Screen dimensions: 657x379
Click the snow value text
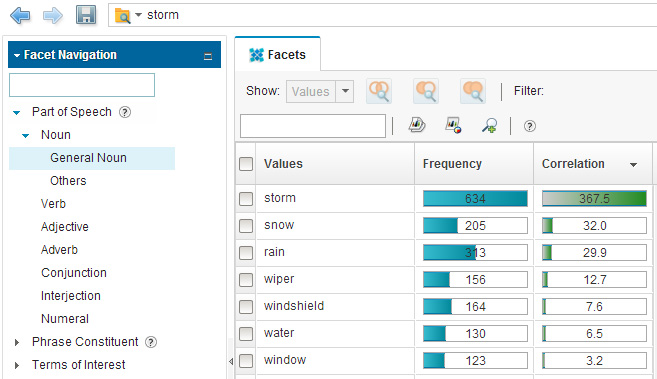coord(279,225)
